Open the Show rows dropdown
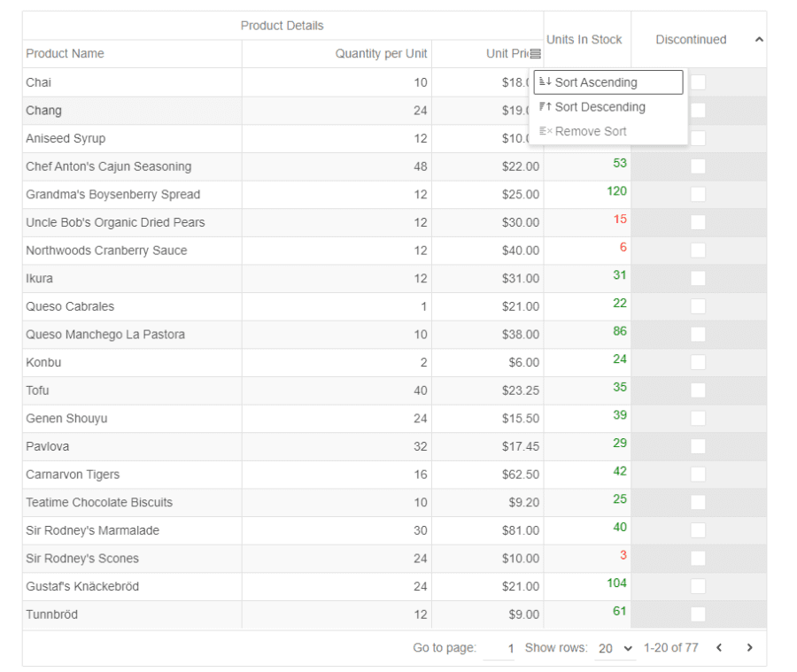This screenshot has height=672, width=797. [615, 648]
